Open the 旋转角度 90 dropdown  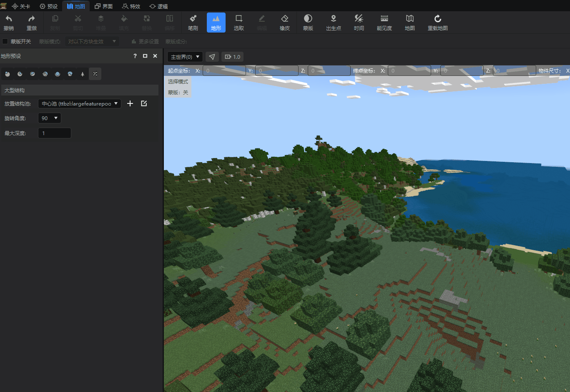[x=50, y=118]
